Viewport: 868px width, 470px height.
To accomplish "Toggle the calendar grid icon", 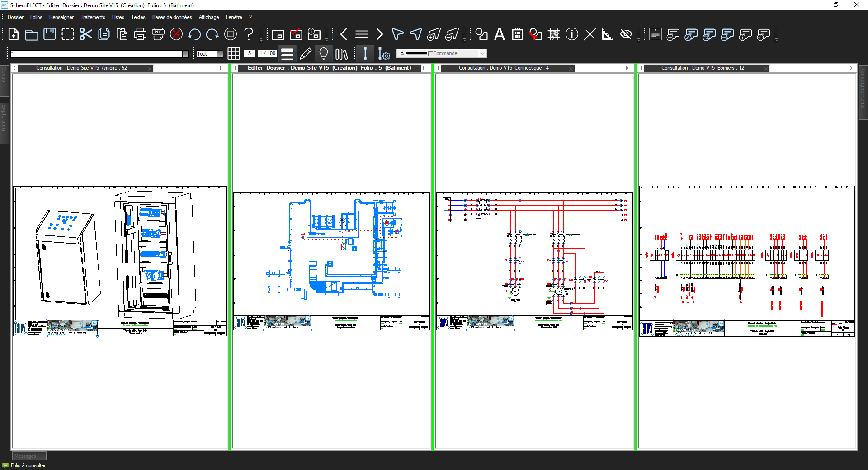I will click(518, 34).
